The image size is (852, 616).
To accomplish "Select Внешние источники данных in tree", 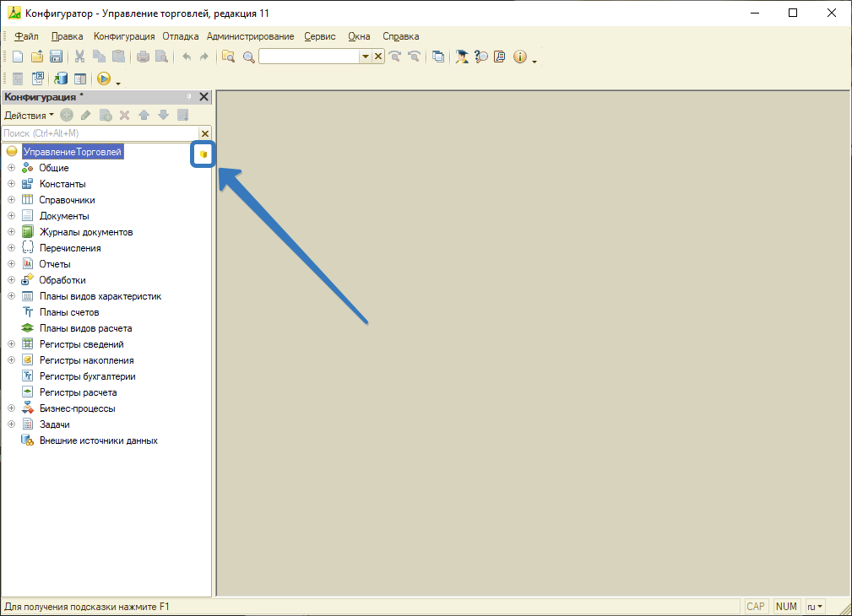I will click(98, 440).
